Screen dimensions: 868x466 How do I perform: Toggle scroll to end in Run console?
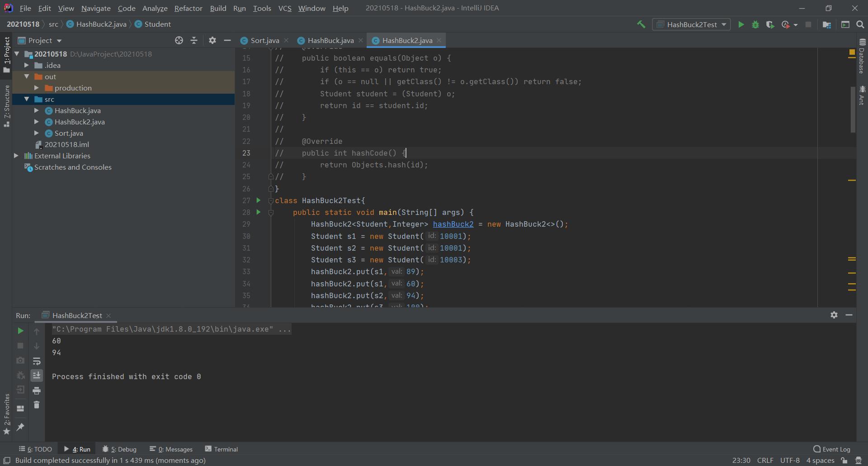point(37,376)
